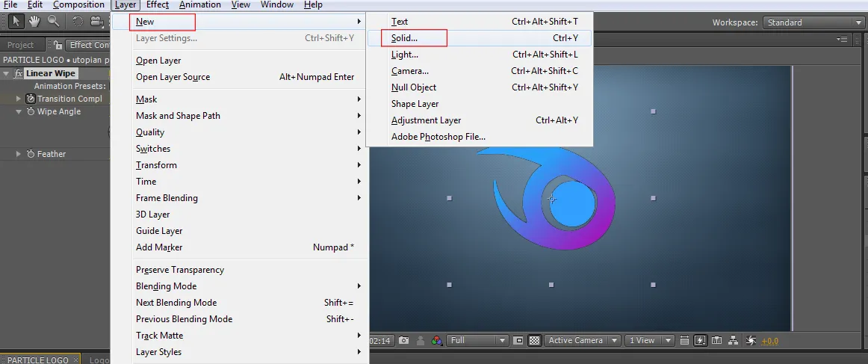Open the View menu

coord(241,5)
